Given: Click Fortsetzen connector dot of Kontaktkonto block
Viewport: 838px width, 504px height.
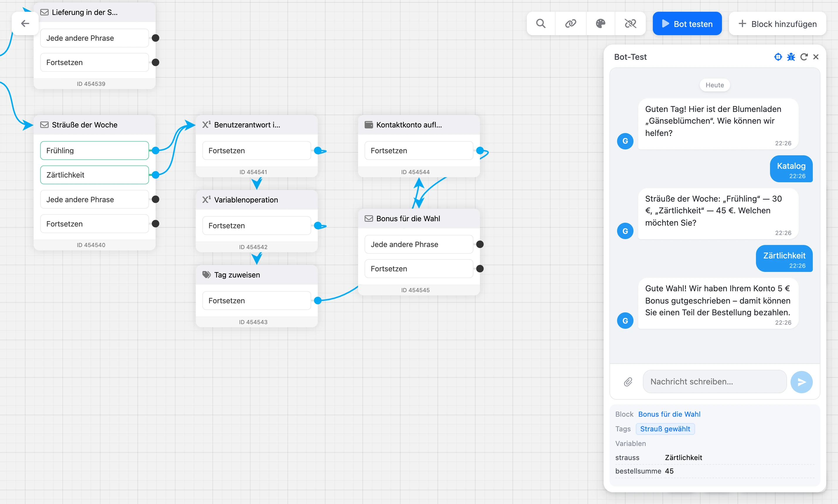Looking at the screenshot, I should 480,150.
